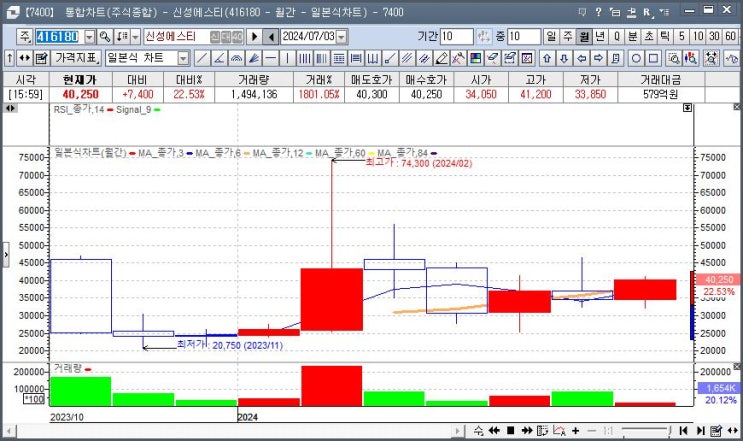
Task: Select the 5 interval button
Action: click(681, 36)
